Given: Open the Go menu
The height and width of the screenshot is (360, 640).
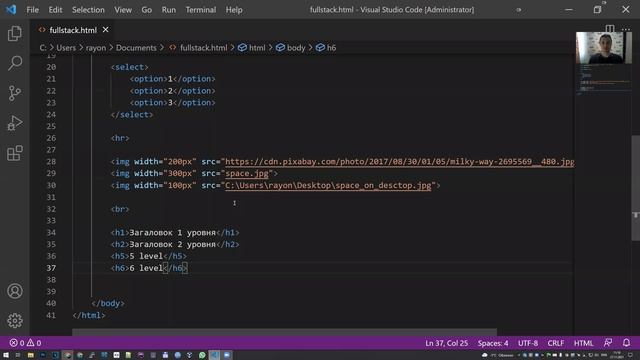Looking at the screenshot, I should click(147, 9).
